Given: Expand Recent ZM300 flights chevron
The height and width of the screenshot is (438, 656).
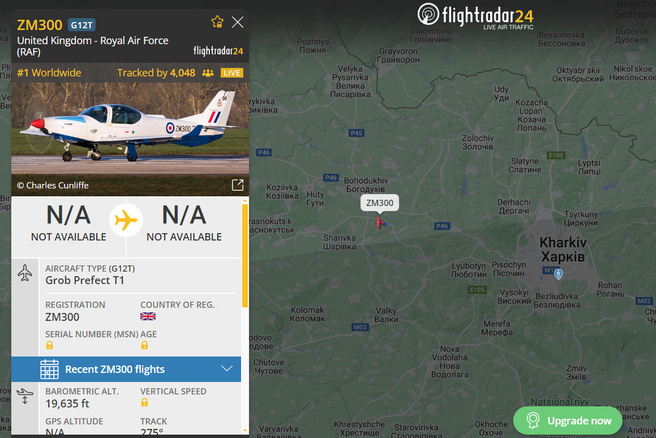Looking at the screenshot, I should point(227,369).
